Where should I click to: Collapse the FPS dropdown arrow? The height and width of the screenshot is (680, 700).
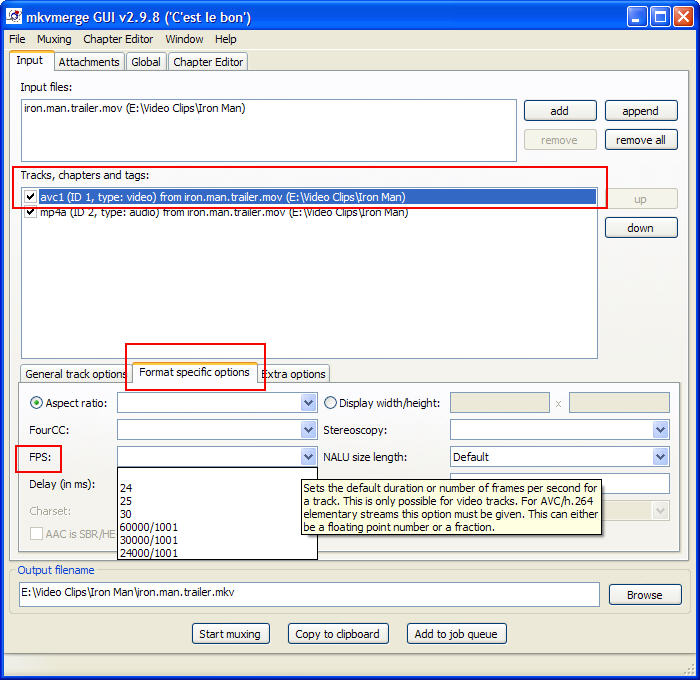(x=308, y=457)
